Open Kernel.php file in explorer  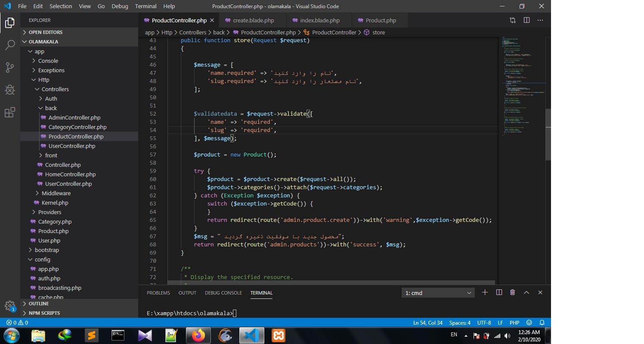point(79,203)
